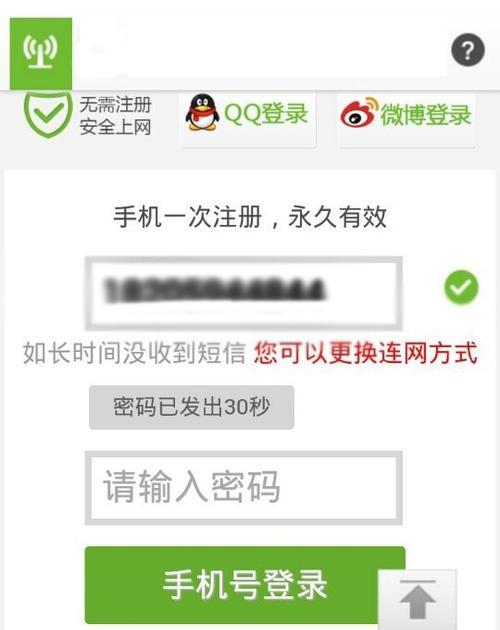Tap the red Weibo eye logo
This screenshot has height=630, width=500.
pos(359,113)
